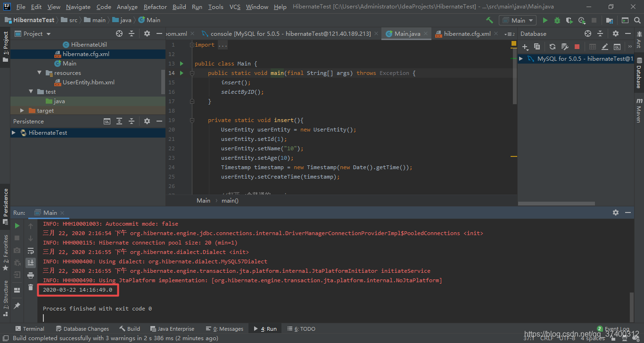644x343 pixels.
Task: Click the main() breadcrumb below editor
Action: pyautogui.click(x=230, y=200)
